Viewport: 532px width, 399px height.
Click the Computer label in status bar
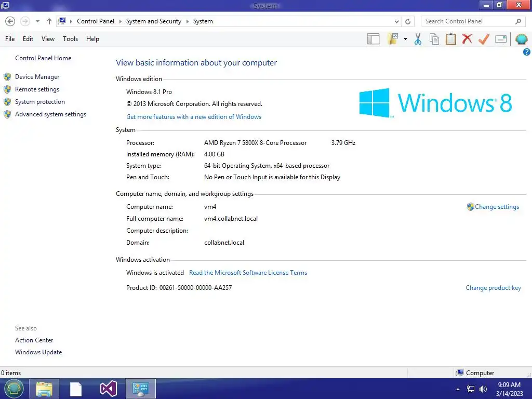click(x=480, y=373)
